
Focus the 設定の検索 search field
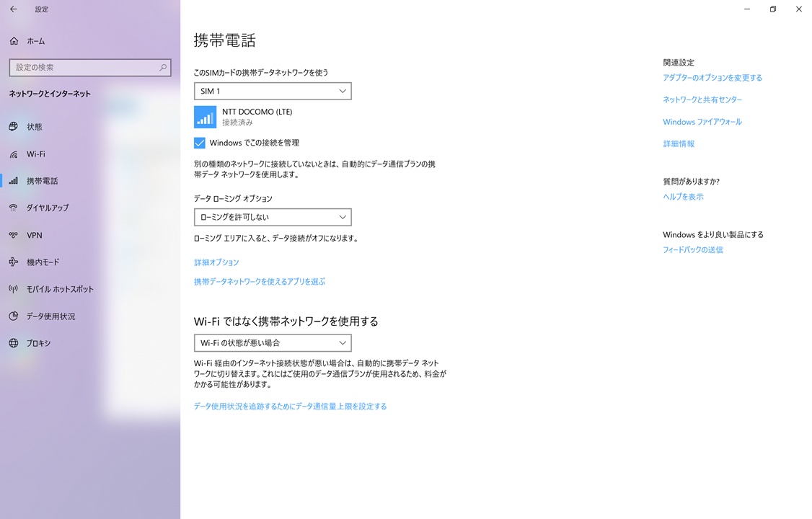pyautogui.click(x=90, y=67)
